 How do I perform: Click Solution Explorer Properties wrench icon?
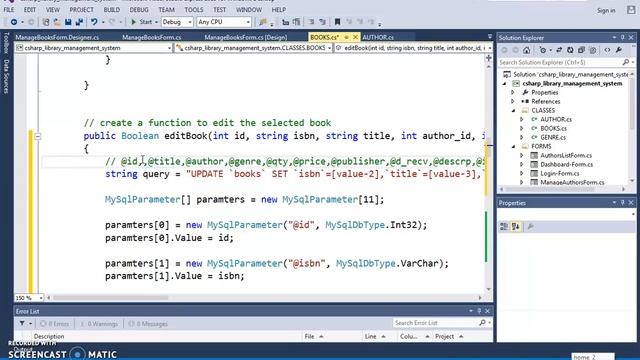pos(619,50)
